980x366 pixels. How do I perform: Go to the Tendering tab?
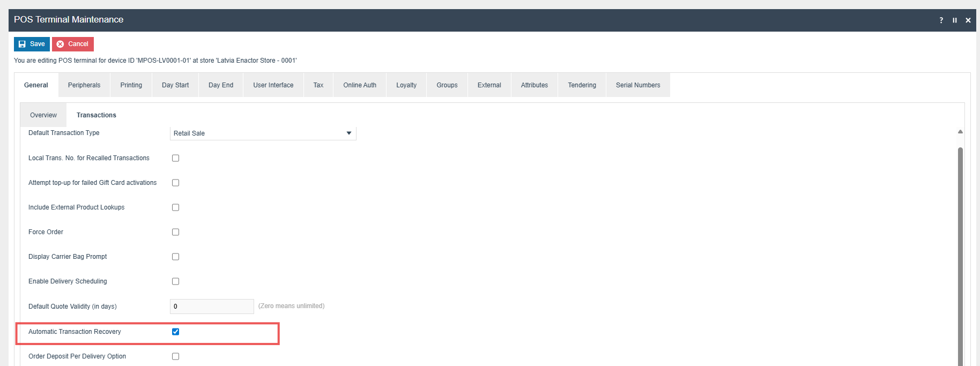(582, 85)
